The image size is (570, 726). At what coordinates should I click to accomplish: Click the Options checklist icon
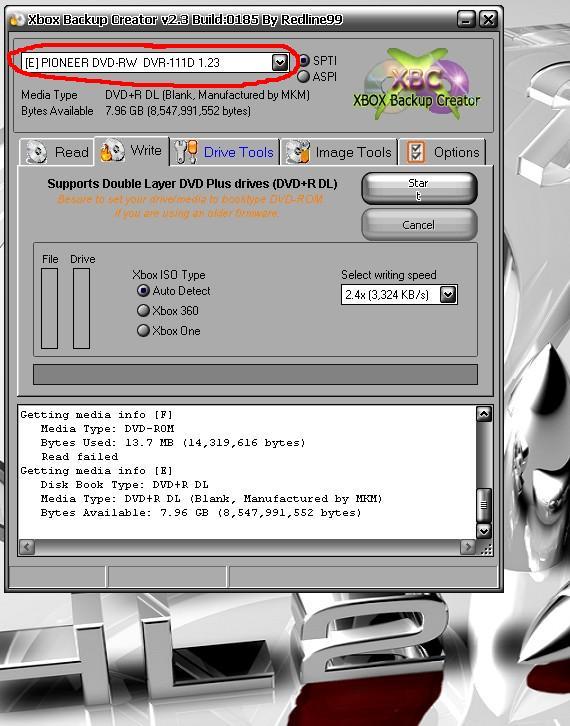[415, 152]
